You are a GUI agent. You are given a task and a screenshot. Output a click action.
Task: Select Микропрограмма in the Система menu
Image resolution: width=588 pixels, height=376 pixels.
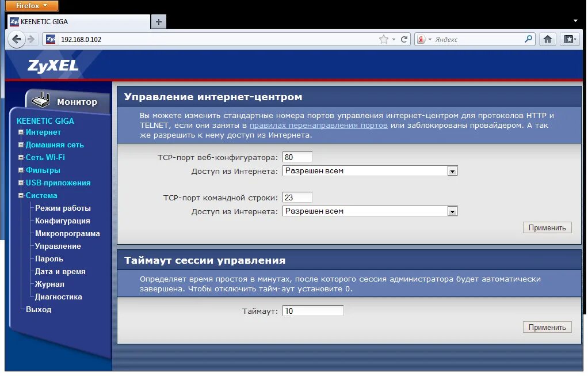67,233
